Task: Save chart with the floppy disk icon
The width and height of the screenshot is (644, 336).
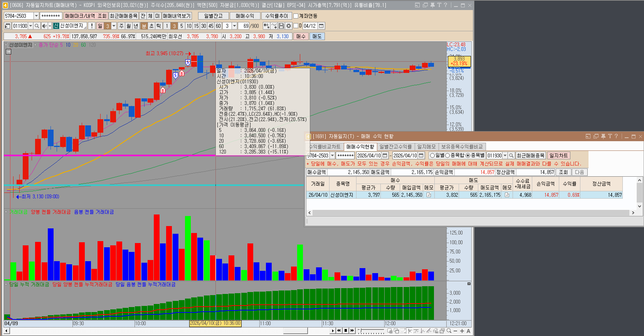Action: click(281, 26)
